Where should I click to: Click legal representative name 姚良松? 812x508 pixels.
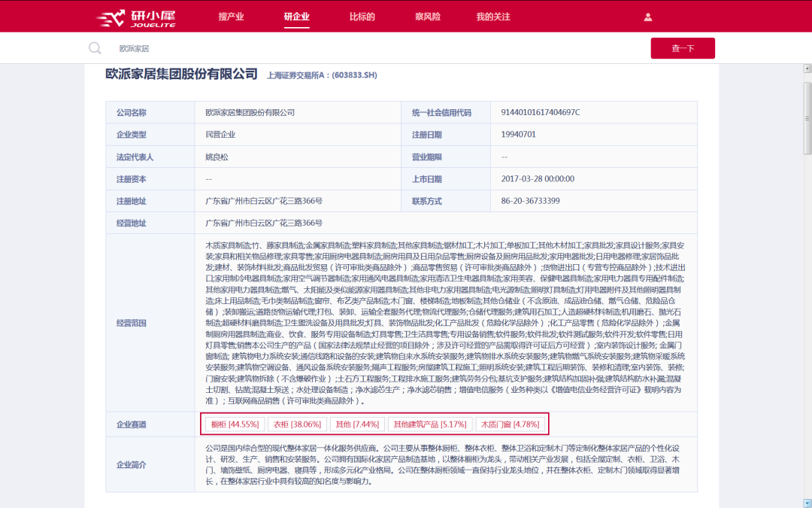[x=217, y=157]
